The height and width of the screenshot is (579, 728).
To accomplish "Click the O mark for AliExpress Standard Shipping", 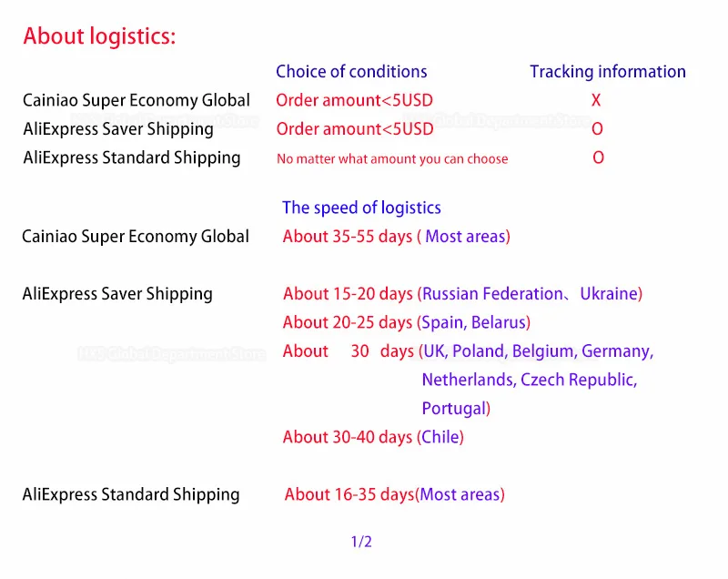I will [x=599, y=157].
